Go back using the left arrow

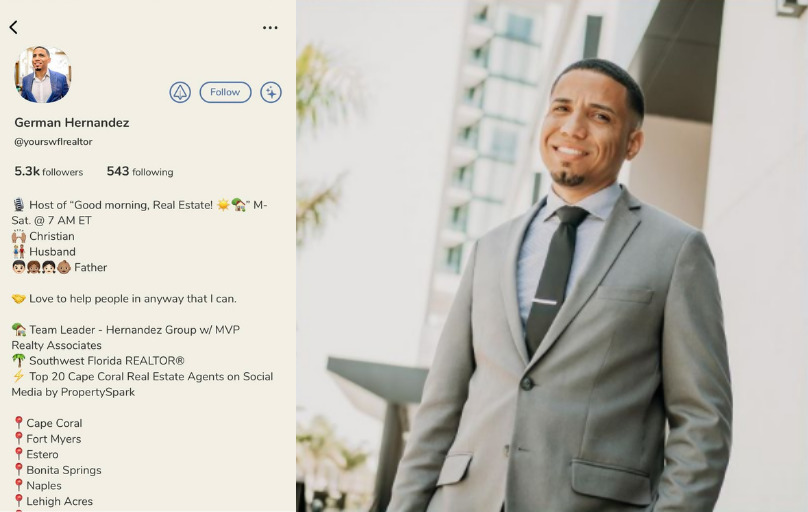point(13,27)
